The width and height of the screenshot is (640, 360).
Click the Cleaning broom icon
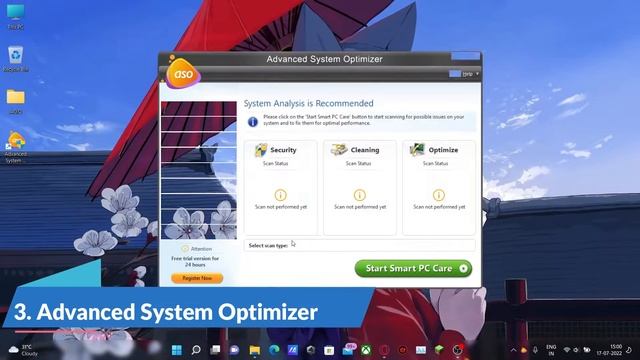[x=339, y=150]
